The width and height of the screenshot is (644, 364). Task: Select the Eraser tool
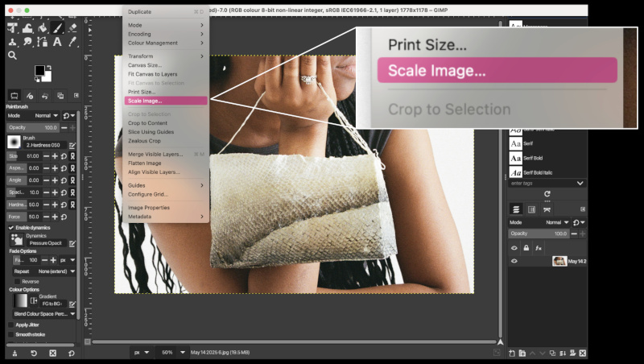[x=72, y=27]
